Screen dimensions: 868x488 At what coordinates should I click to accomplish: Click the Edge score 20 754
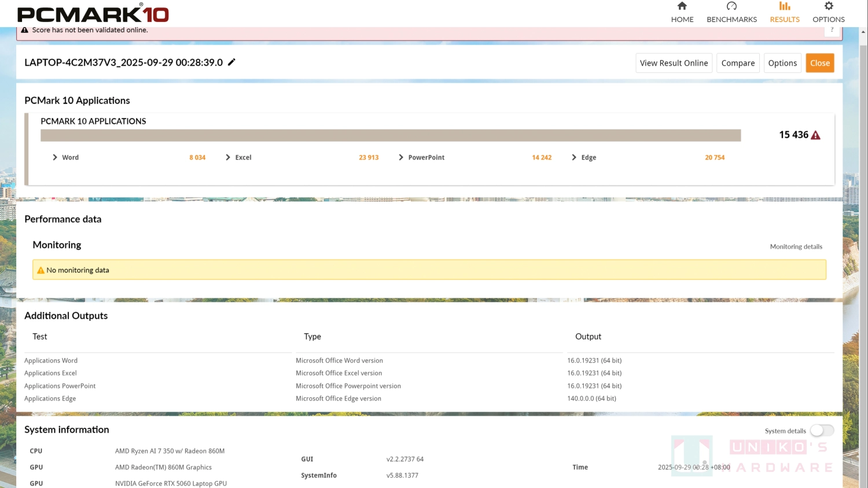pyautogui.click(x=715, y=157)
